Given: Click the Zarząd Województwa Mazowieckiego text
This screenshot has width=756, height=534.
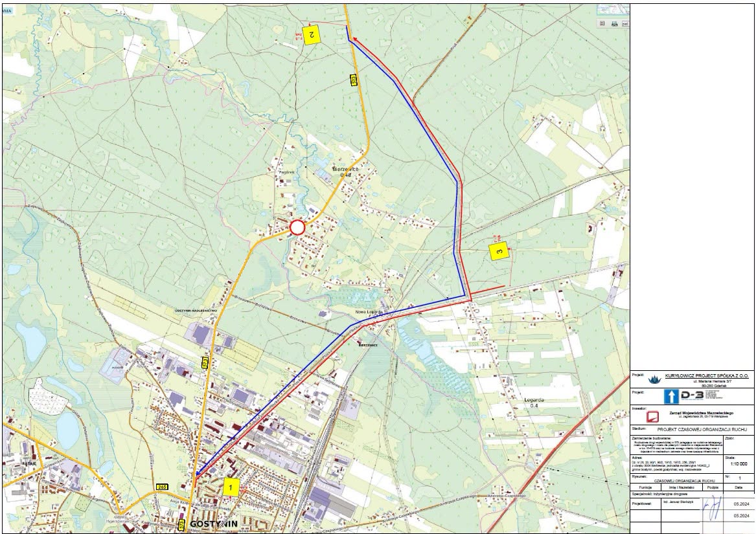Looking at the screenshot, I should [702, 413].
